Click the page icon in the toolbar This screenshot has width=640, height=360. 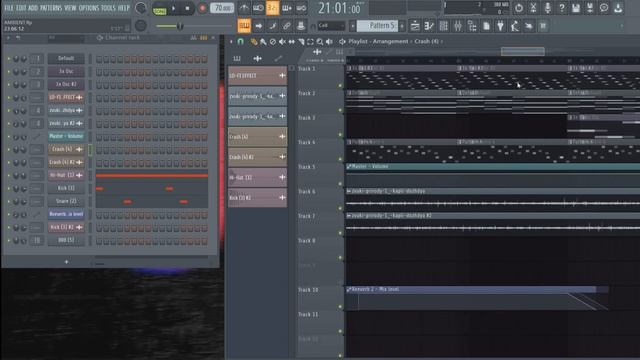[x=486, y=26]
